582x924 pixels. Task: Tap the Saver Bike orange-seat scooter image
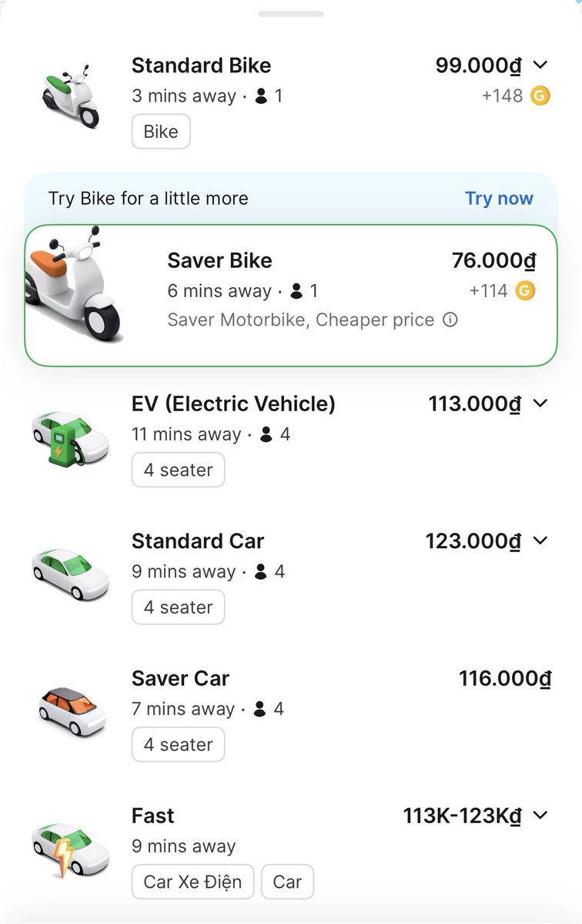click(73, 284)
